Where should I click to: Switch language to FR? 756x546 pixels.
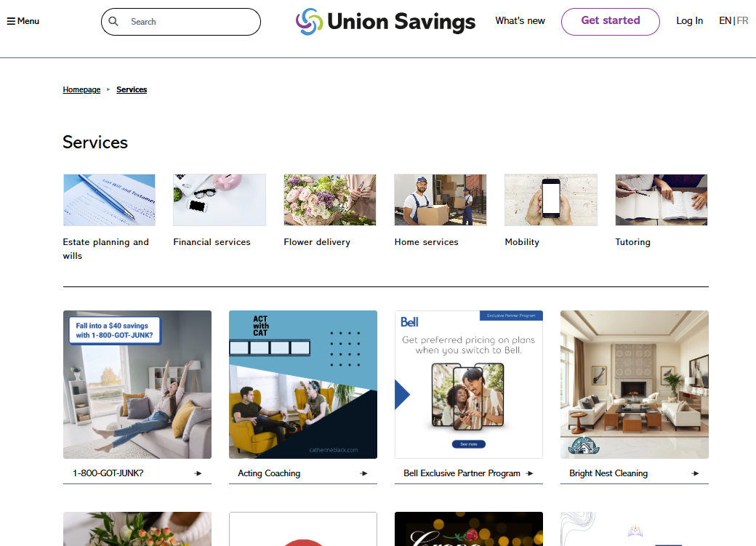tap(742, 21)
